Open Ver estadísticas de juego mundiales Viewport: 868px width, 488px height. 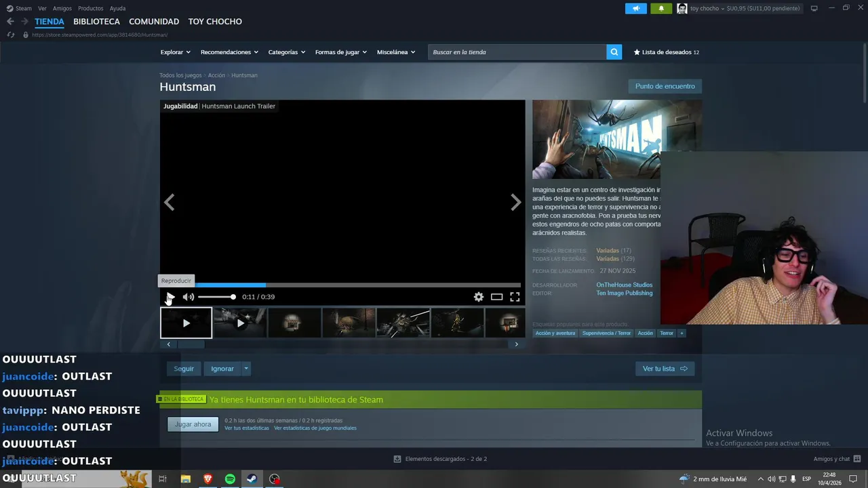click(315, 428)
